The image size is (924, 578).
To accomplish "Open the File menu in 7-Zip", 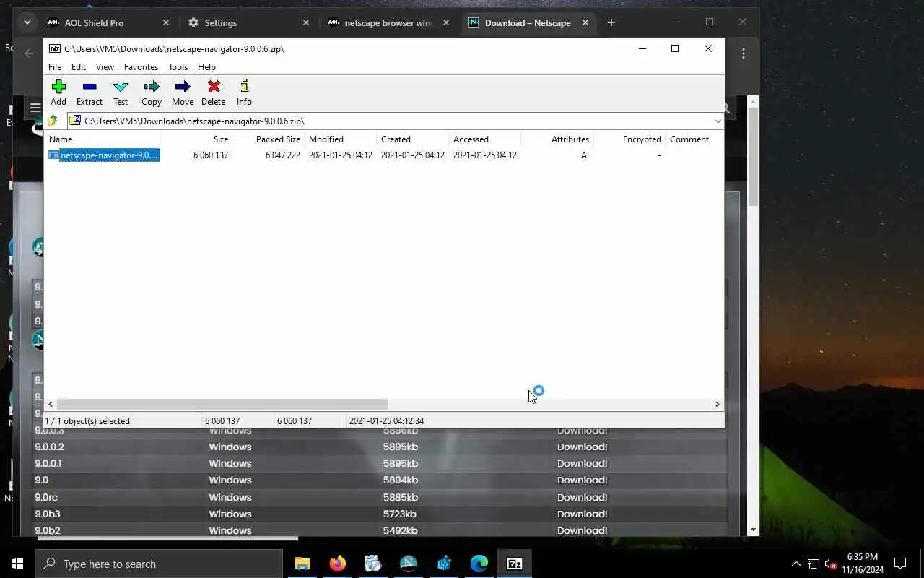I will tap(55, 67).
